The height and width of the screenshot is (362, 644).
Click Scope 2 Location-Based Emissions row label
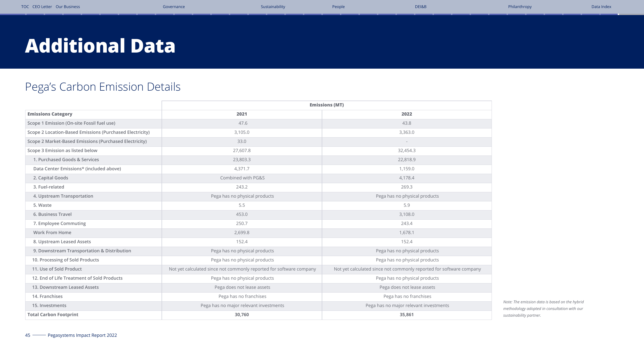point(89,132)
